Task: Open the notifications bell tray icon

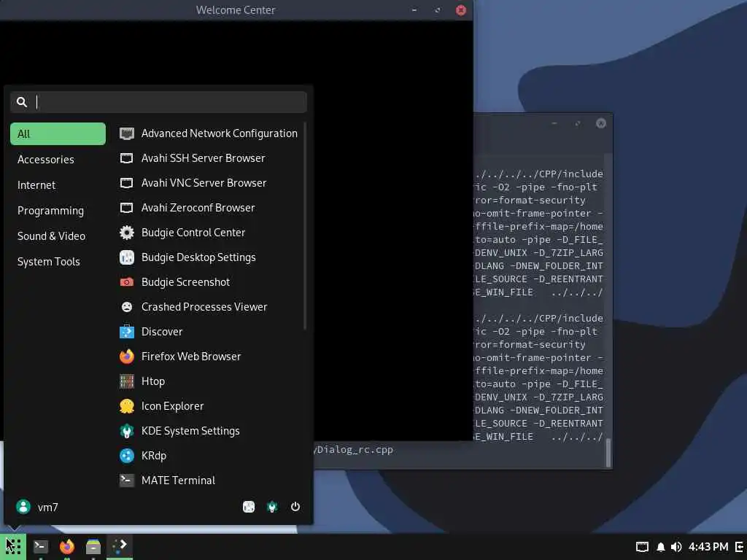Action: pos(661,547)
